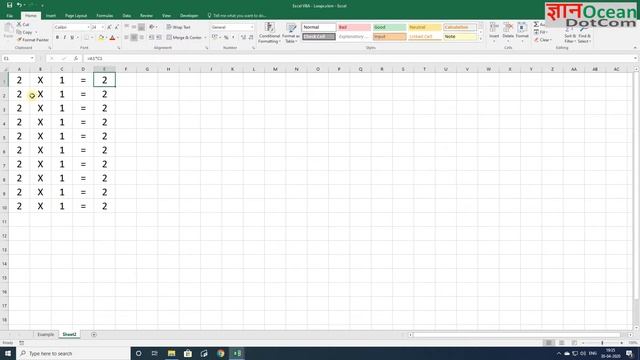Apply the Note cell style
Viewport: 640px width, 360px height.
(x=460, y=36)
